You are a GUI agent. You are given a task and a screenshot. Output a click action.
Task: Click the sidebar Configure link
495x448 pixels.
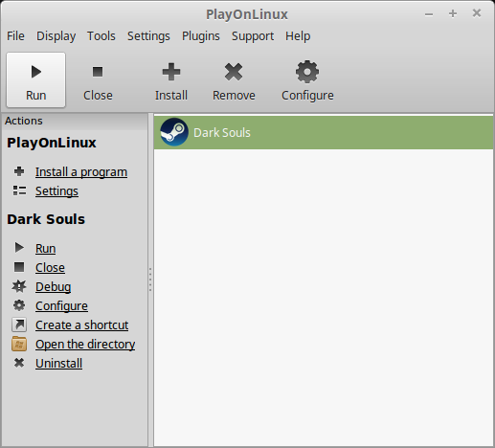pos(61,305)
